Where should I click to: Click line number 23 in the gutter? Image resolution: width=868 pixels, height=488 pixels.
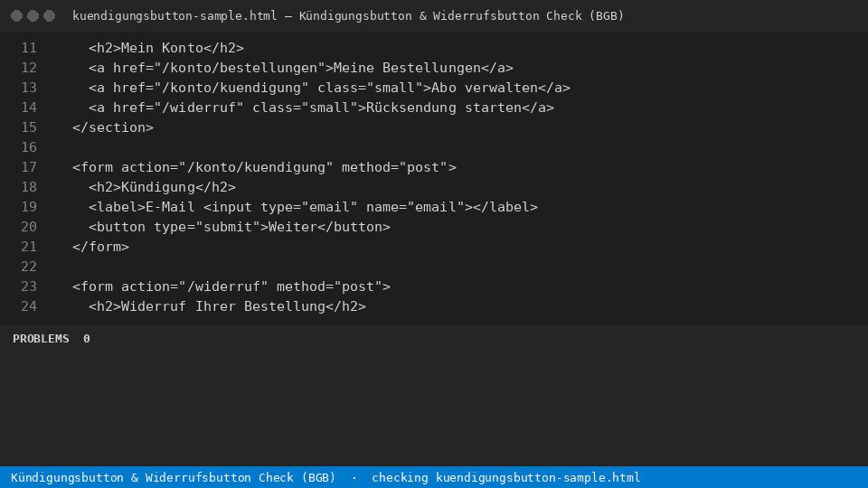(29, 287)
